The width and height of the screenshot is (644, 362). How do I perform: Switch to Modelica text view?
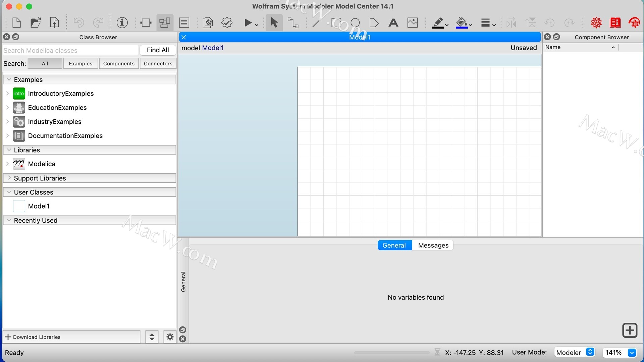(184, 23)
